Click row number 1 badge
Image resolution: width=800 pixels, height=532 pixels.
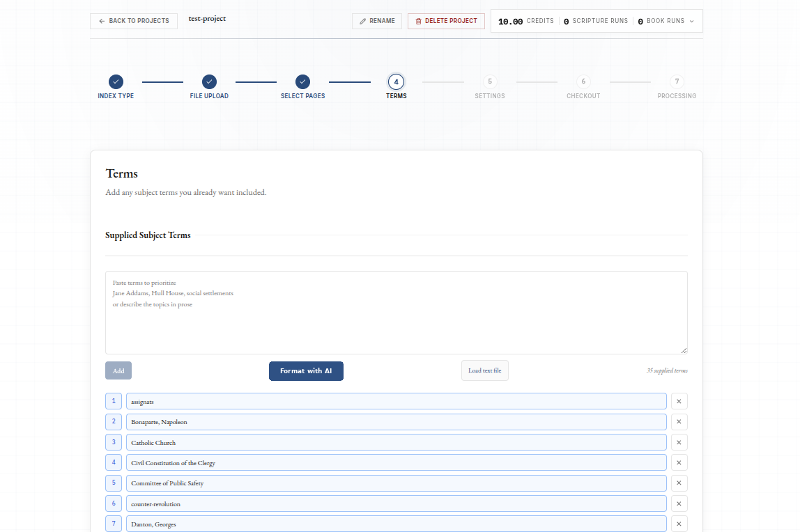pyautogui.click(x=114, y=402)
